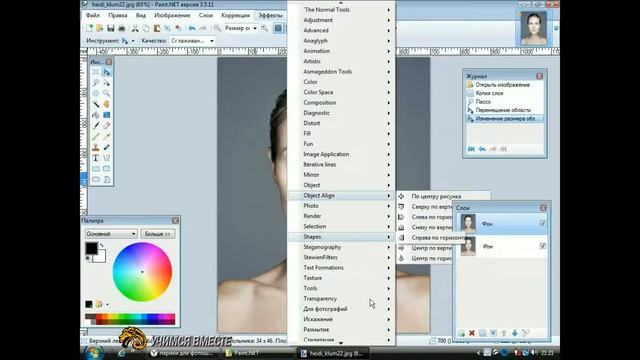Click the Move Layer Down blue arrow

click(515, 333)
